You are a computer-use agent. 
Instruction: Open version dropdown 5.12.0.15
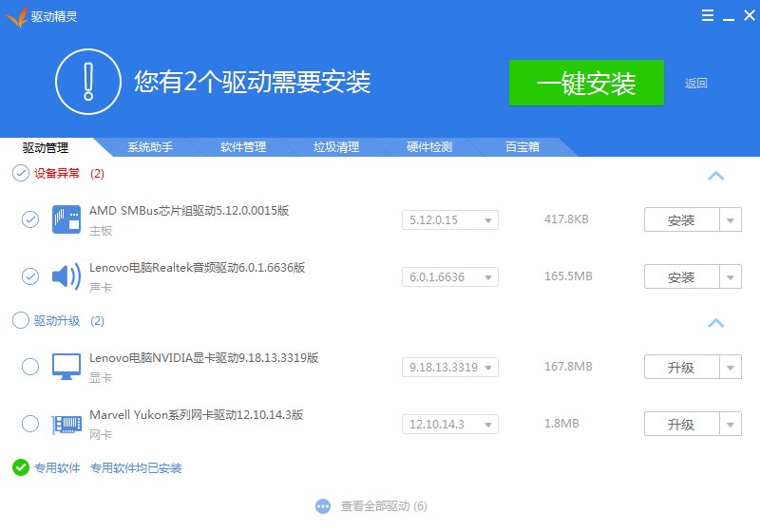pos(450,220)
